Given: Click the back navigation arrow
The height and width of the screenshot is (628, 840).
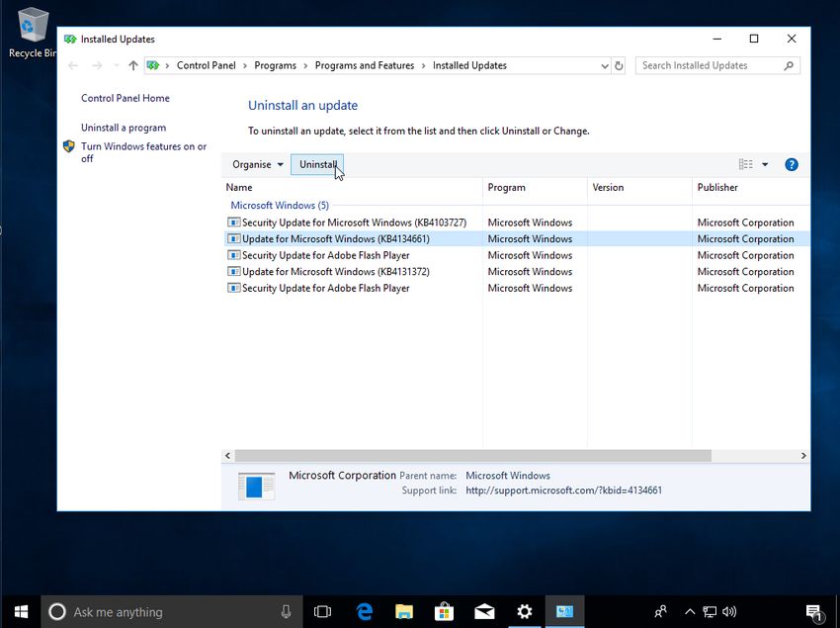Looking at the screenshot, I should (73, 65).
